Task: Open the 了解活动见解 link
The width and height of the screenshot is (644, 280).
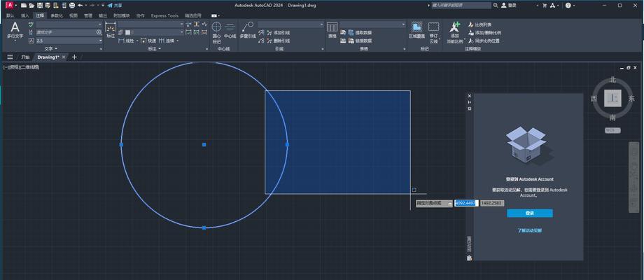Action: 529,230
